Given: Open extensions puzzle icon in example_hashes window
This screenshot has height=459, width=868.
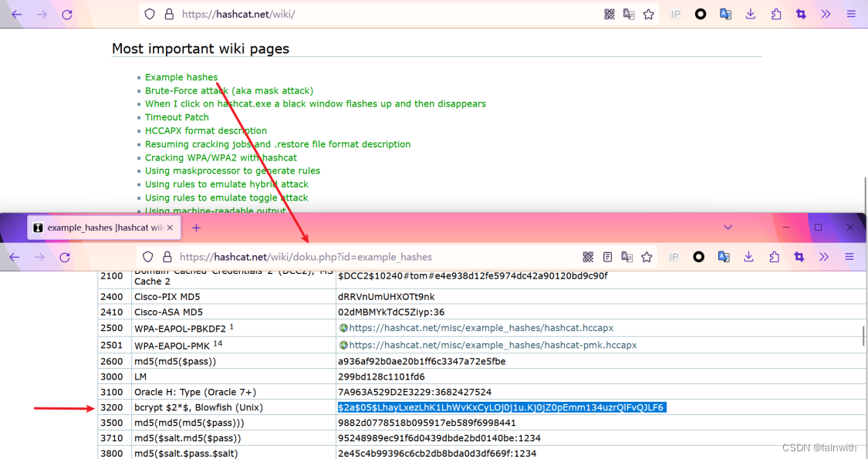Looking at the screenshot, I should tap(774, 257).
